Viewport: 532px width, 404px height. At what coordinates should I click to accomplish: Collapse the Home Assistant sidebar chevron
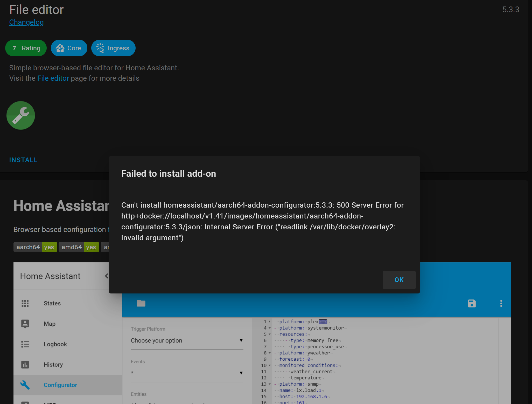pos(107,276)
